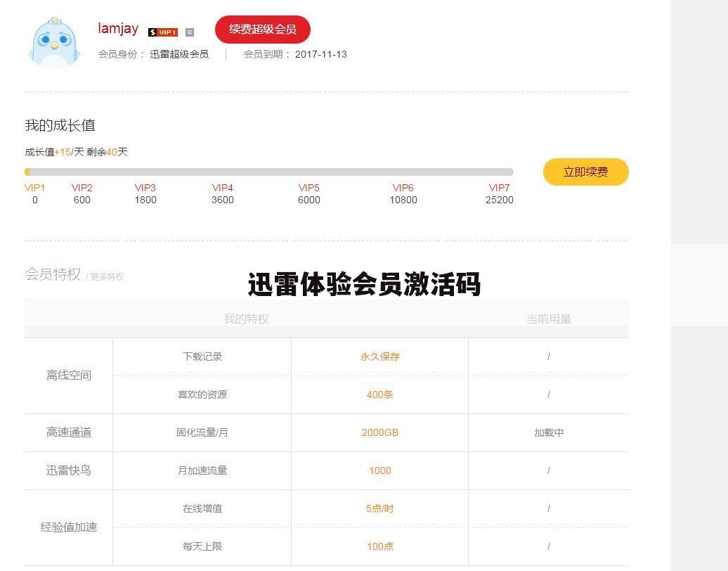Click the VIP1 level label on progress scale

(x=35, y=188)
